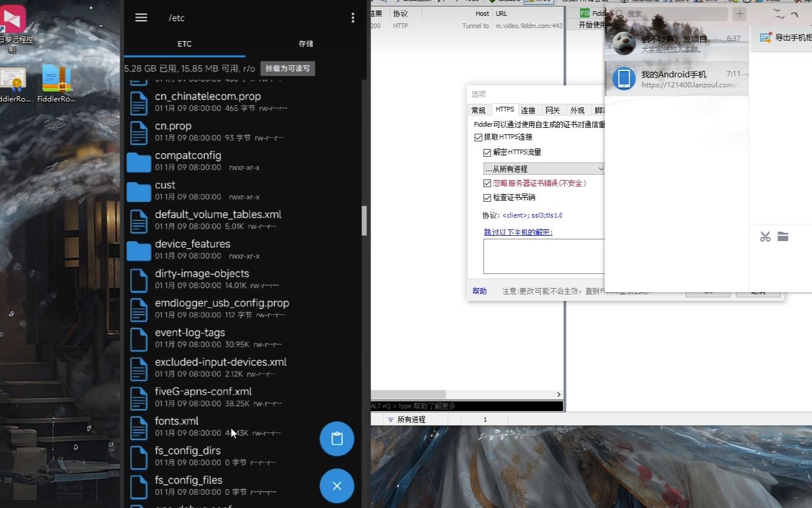
Task: Select fs_config_files file icon
Action: [138, 486]
